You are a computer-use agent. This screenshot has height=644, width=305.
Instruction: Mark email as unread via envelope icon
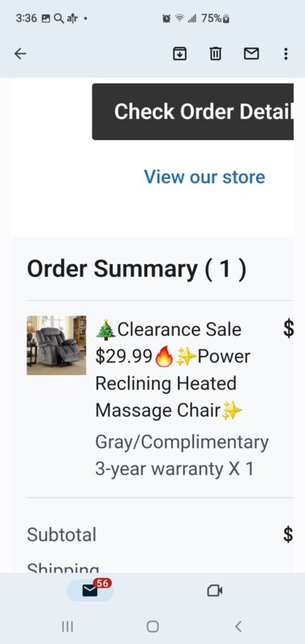point(251,54)
